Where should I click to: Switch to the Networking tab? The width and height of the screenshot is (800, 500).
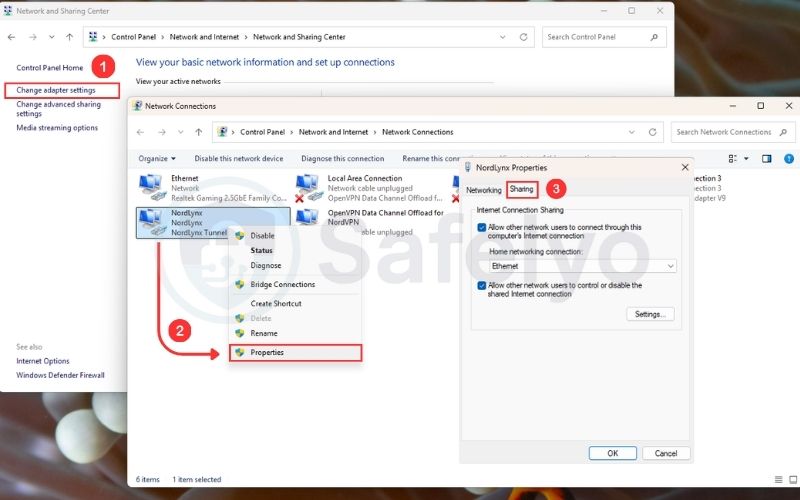click(484, 190)
